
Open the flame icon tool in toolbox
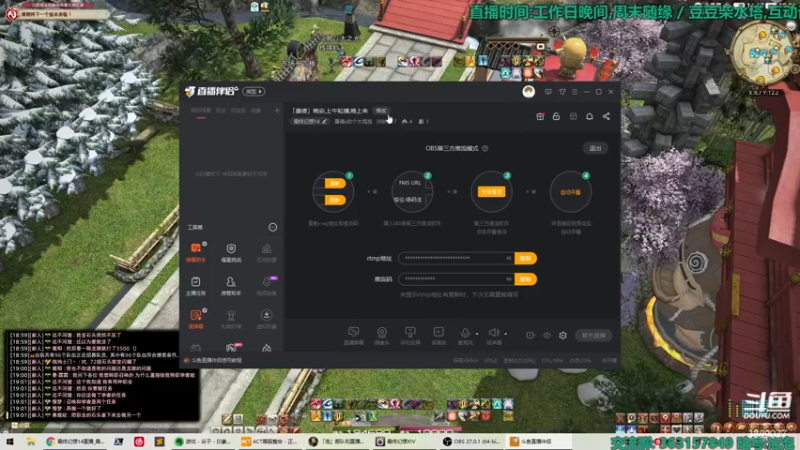(266, 348)
